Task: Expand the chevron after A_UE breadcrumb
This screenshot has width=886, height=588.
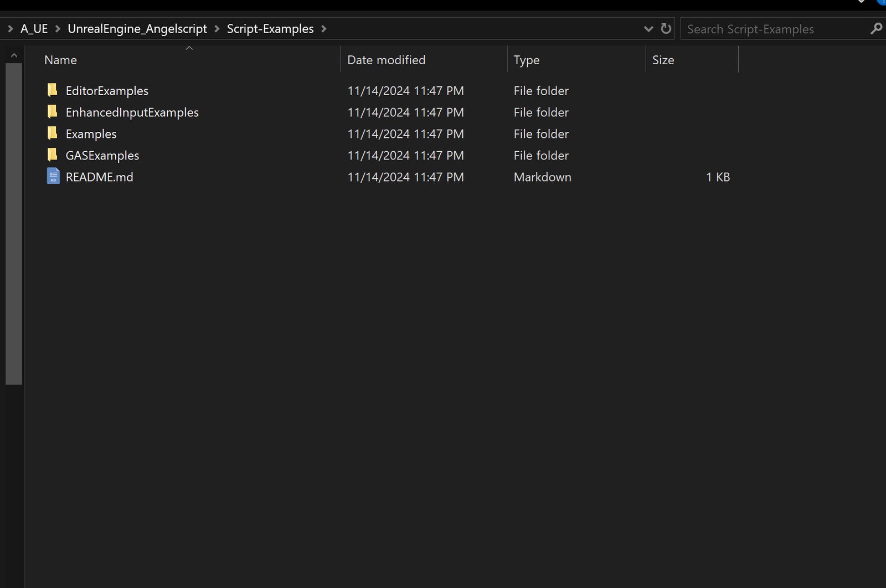Action: [58, 29]
